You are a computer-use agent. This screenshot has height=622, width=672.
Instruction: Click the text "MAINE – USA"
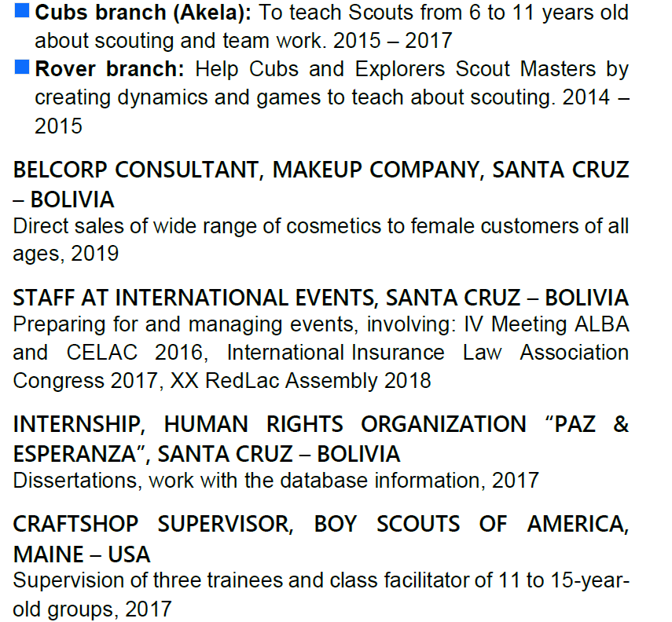tap(82, 554)
